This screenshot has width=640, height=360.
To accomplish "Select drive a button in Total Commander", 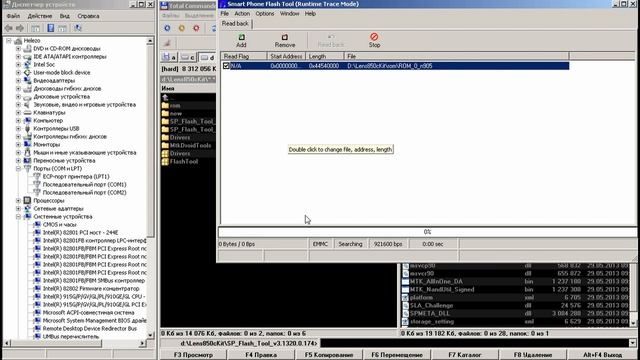I will click(x=169, y=58).
